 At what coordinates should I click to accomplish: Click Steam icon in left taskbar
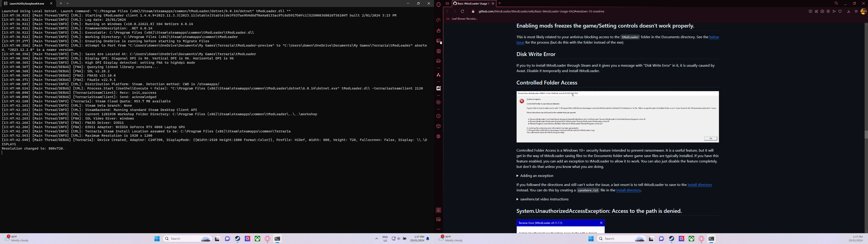click(238, 239)
